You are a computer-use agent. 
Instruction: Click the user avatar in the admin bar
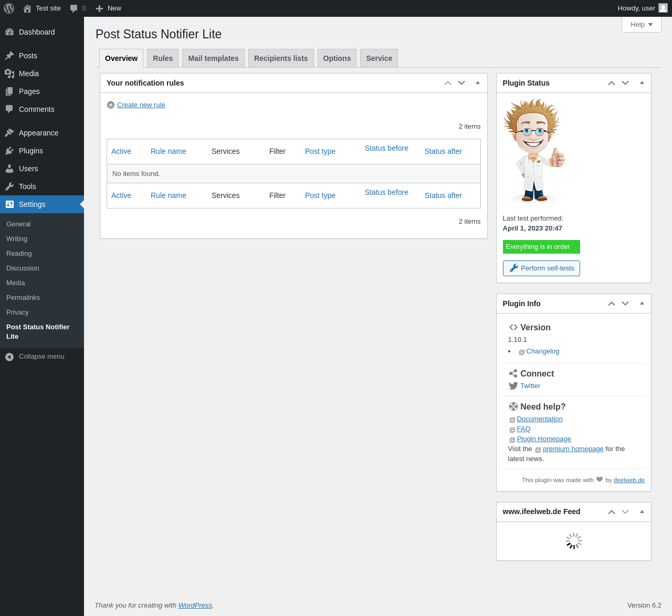click(x=663, y=8)
